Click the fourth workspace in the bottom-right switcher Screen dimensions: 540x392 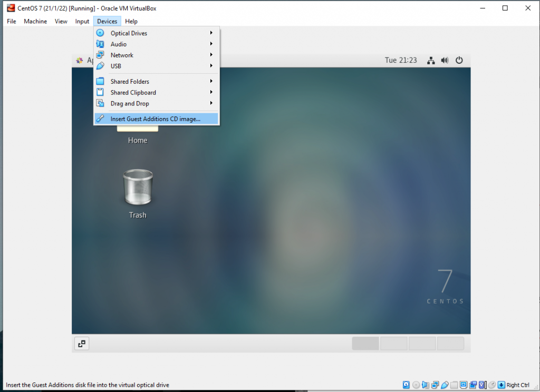[450, 344]
